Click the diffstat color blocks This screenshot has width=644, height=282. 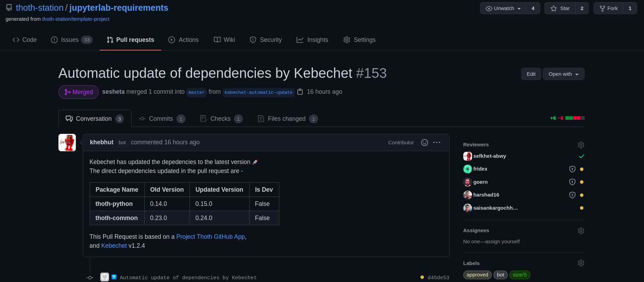point(575,118)
